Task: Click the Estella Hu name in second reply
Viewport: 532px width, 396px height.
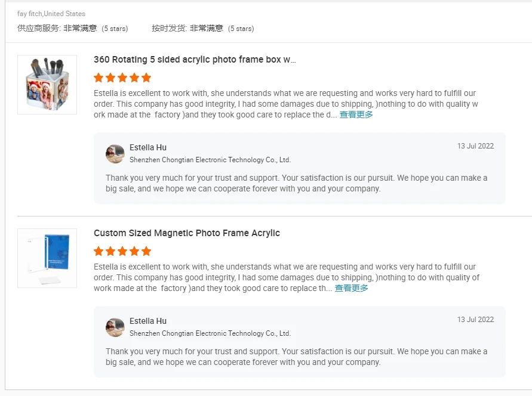Action: (148, 321)
